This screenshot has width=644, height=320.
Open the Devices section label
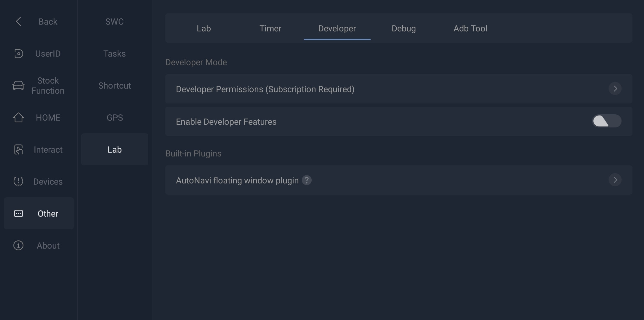click(x=48, y=182)
